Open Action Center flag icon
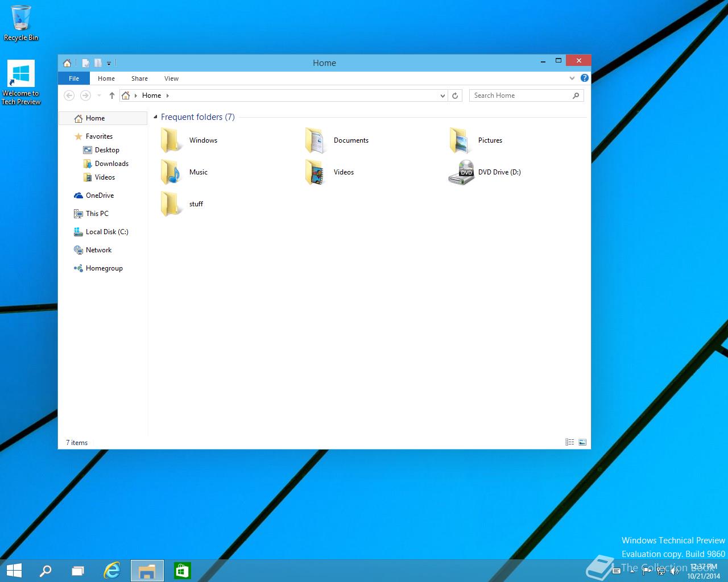The height and width of the screenshot is (582, 728). pos(647,571)
